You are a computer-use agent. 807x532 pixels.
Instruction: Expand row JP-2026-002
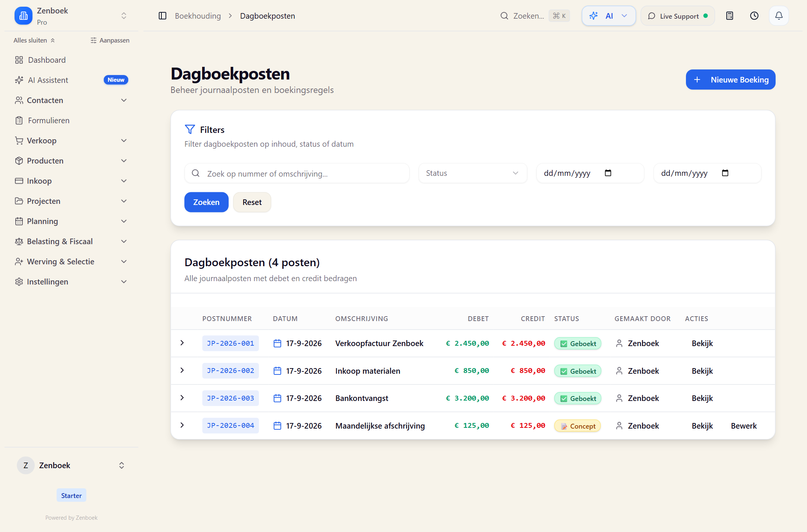[x=182, y=370]
